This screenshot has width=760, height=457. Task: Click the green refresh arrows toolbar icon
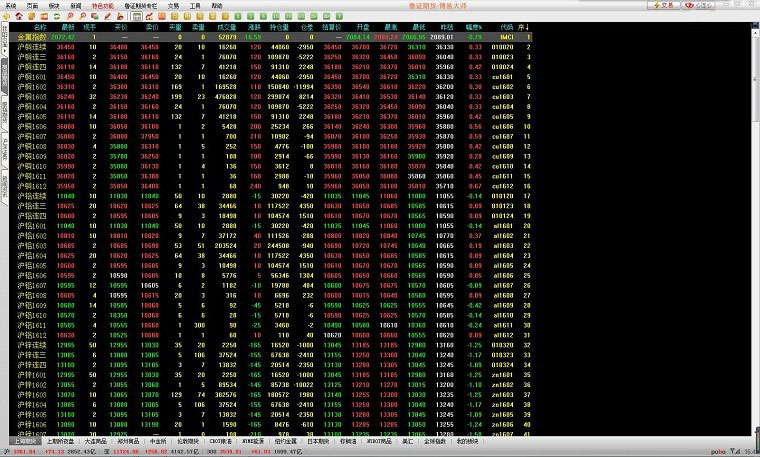tap(57, 16)
